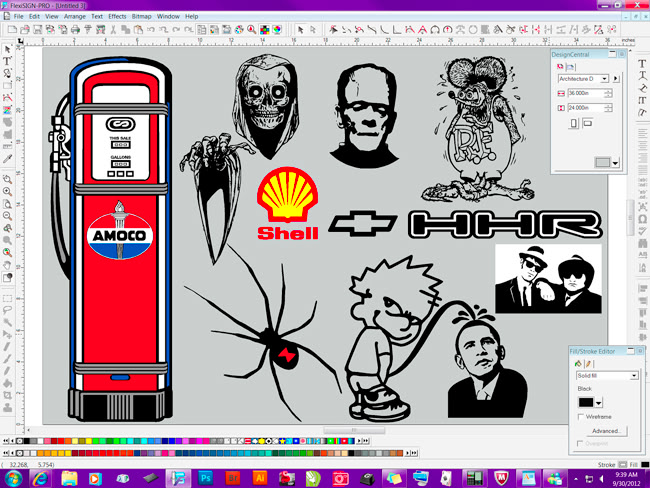Select the Shell logo artwork
The height and width of the screenshot is (488, 650).
tap(288, 203)
